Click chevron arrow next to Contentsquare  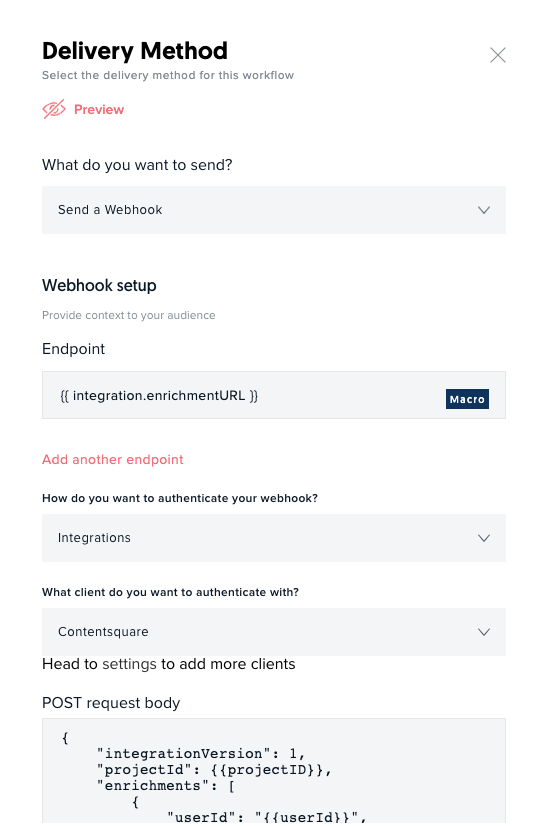tap(484, 632)
